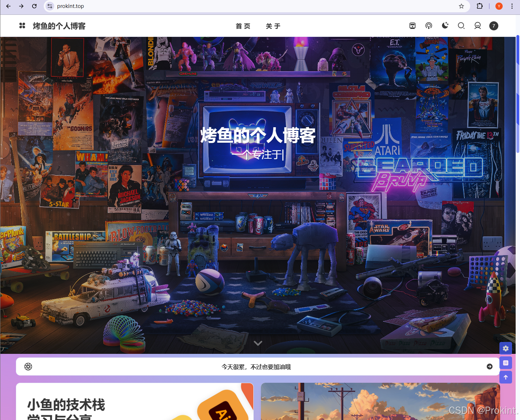Click the typing subtitle 一个专注于
Screen dimensions: 520x420
[257, 155]
